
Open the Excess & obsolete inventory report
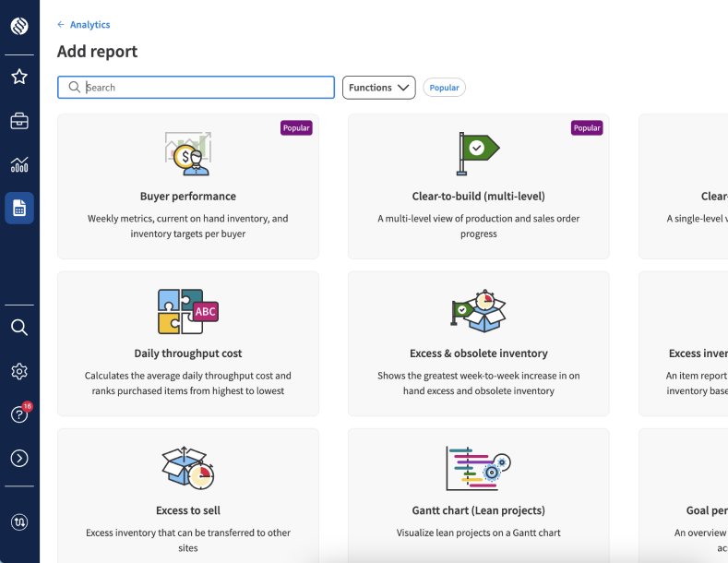478,343
